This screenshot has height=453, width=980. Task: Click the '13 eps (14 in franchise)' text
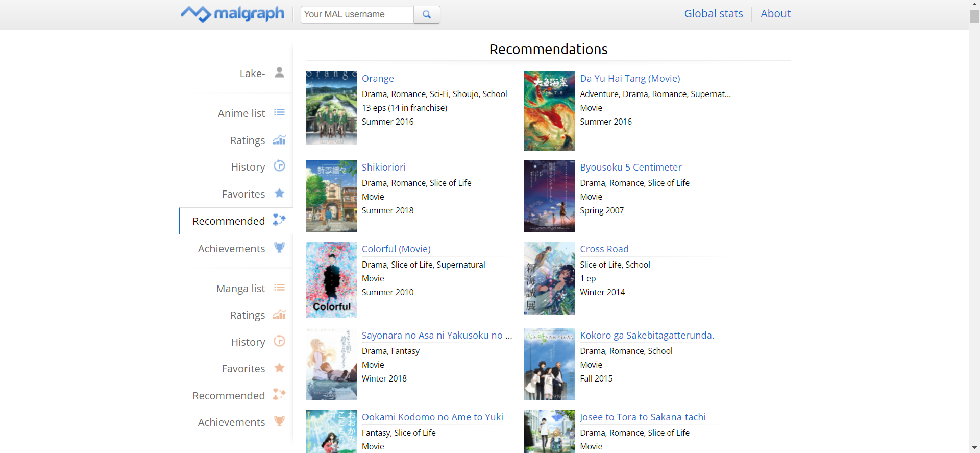pos(404,108)
